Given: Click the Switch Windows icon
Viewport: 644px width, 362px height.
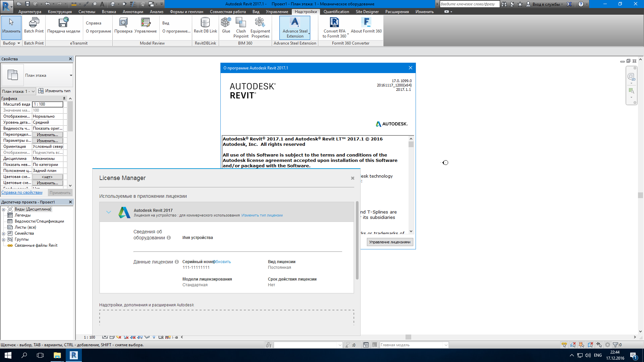Looking at the screenshot, I should click(151, 4).
